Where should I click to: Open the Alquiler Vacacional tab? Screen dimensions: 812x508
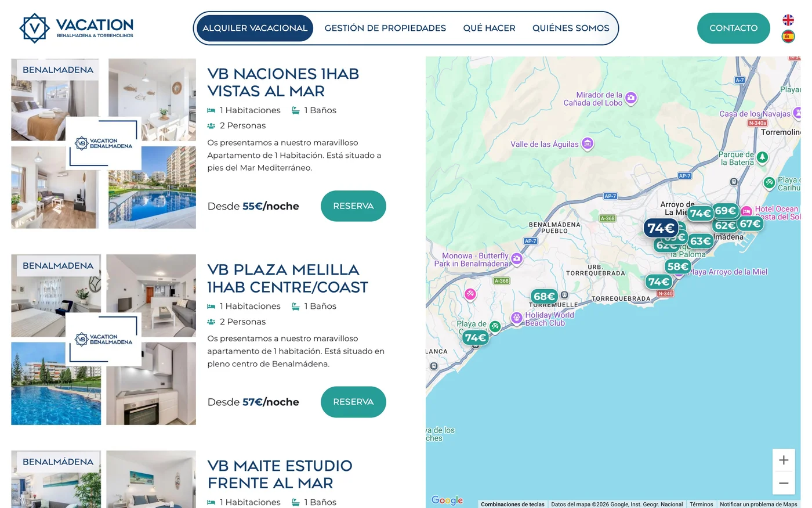point(255,28)
